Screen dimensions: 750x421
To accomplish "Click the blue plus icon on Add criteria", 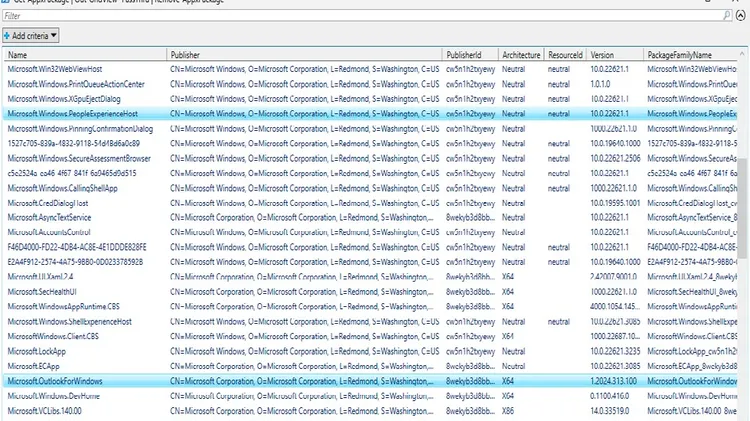I will click(x=7, y=35).
